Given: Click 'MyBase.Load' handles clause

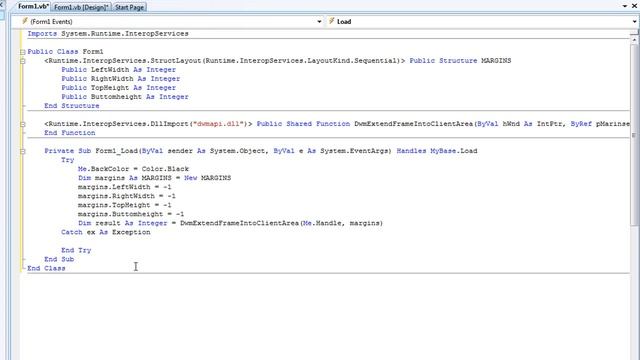Looking at the screenshot, I should [x=453, y=151].
